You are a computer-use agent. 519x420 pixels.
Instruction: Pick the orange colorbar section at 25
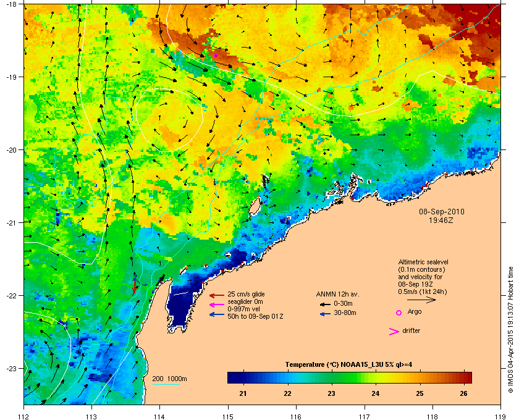tap(420, 377)
